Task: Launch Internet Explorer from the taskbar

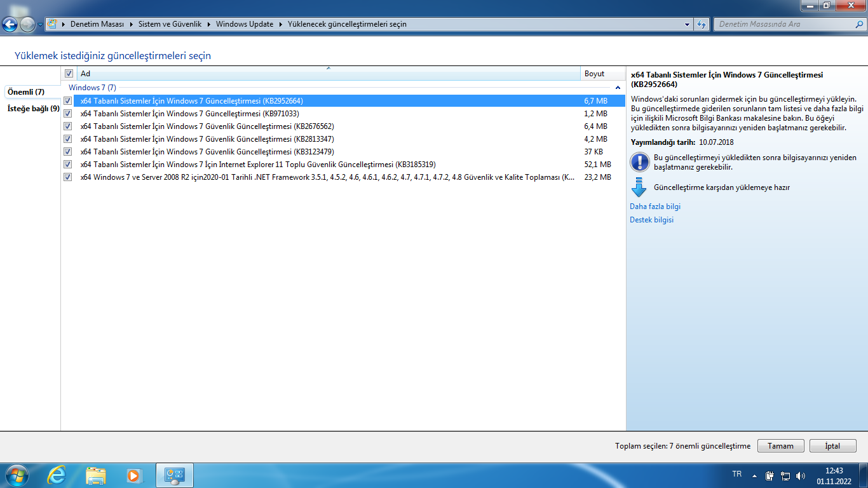Action: point(57,475)
